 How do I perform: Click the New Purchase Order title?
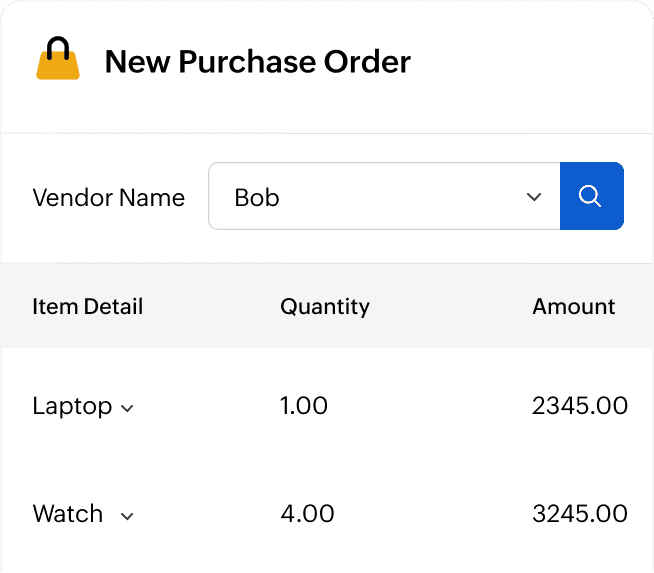pyautogui.click(x=258, y=62)
